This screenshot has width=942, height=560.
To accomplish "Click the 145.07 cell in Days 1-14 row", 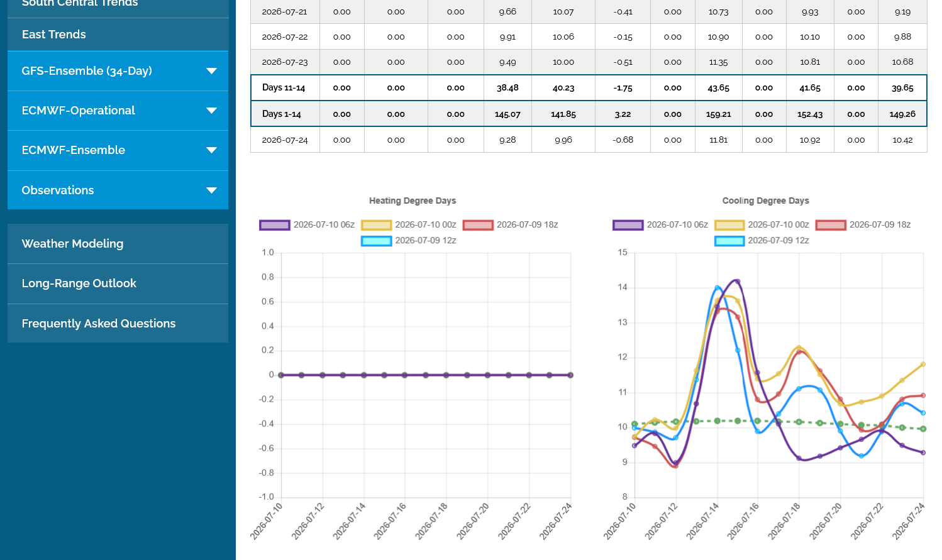I will [507, 114].
